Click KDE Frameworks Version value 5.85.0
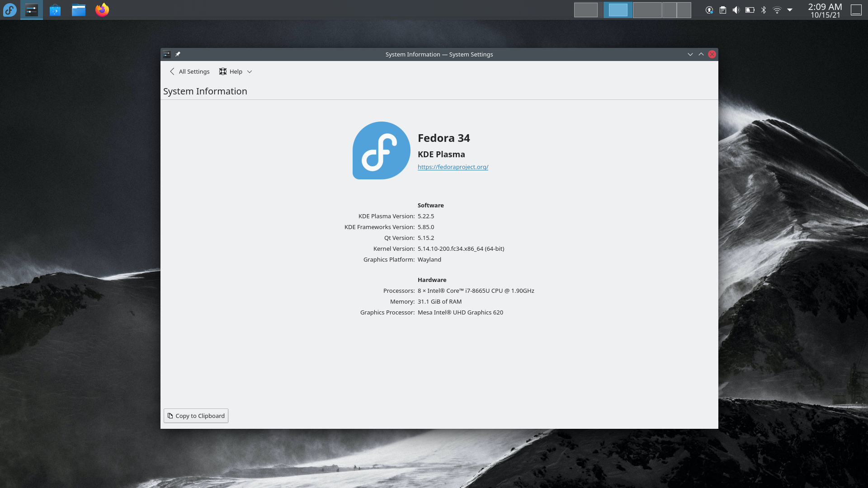The image size is (868, 488). click(426, 227)
